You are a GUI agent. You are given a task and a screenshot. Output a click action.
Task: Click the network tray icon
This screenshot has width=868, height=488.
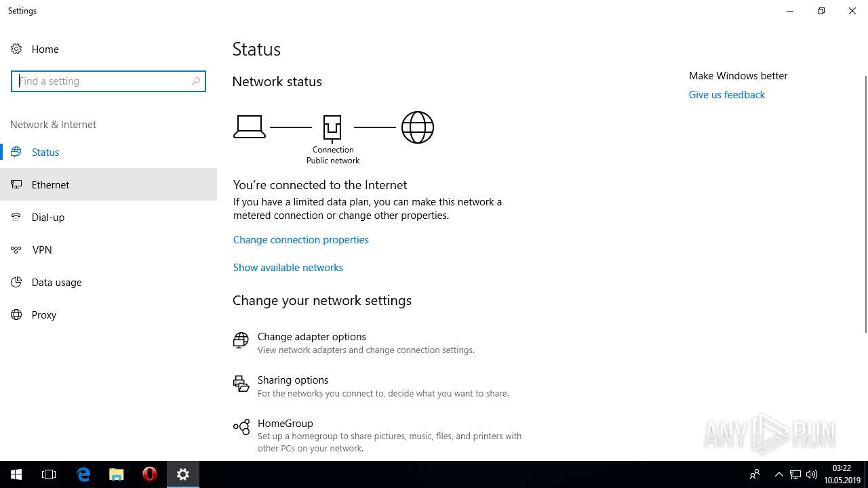[795, 474]
